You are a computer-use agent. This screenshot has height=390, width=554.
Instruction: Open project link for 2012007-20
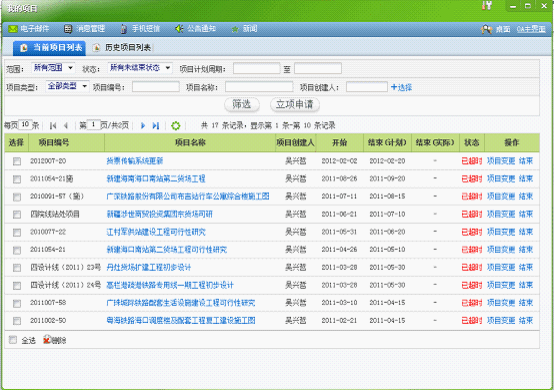135,161
